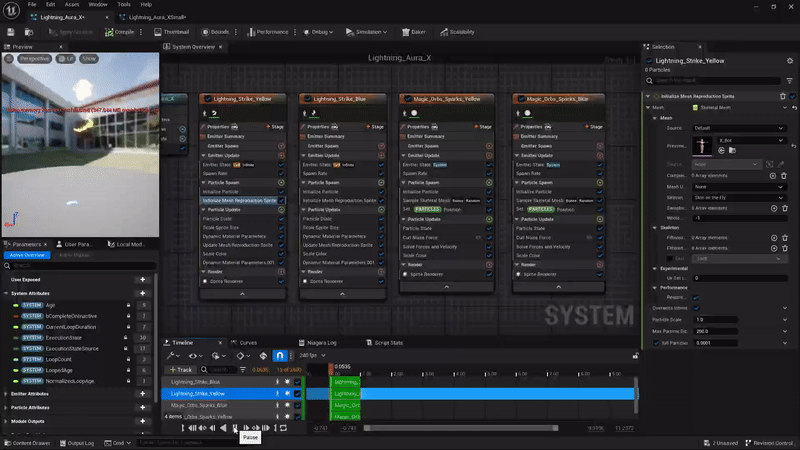
Task: Toggle the Kill Particles checkbox
Action: click(656, 343)
